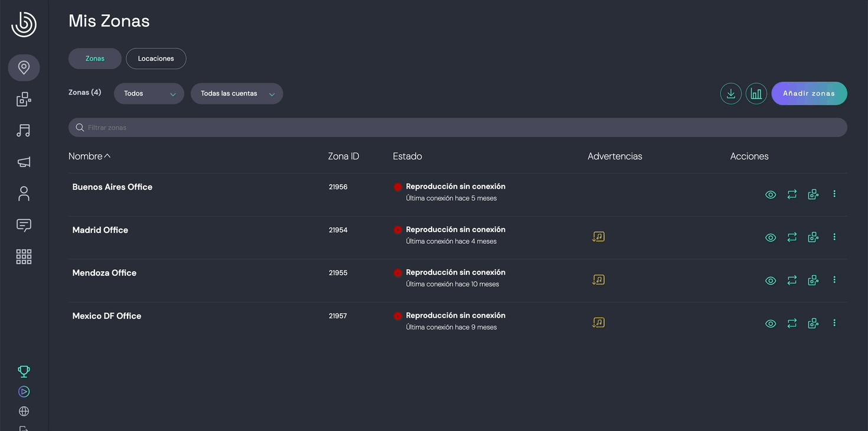Click the brand logo in the sidebar
Screen dimensions: 868x431
24,24
